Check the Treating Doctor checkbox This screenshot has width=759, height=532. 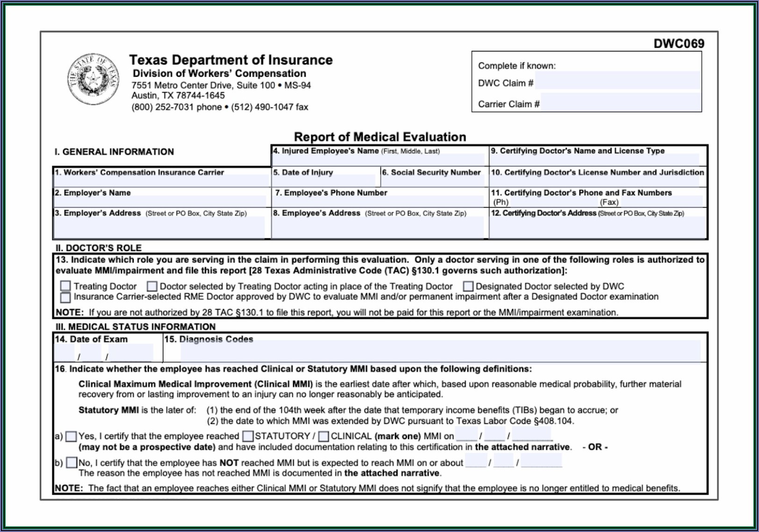coord(65,286)
